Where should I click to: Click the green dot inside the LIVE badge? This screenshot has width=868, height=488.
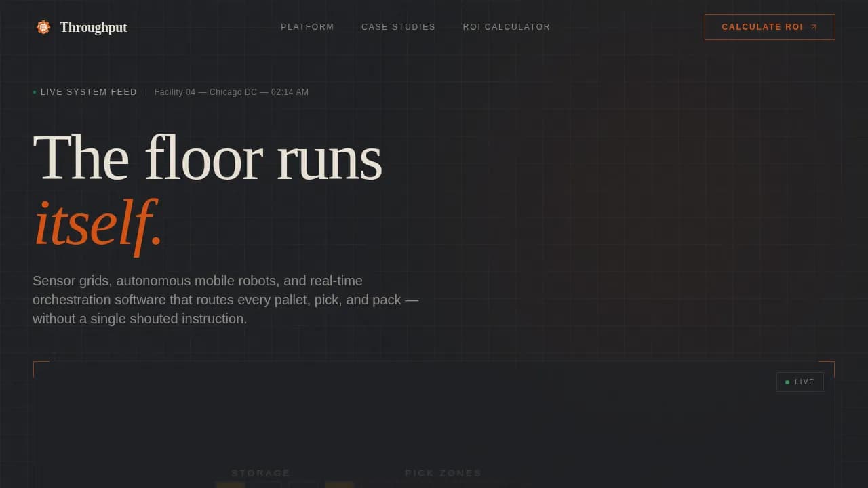(x=787, y=382)
